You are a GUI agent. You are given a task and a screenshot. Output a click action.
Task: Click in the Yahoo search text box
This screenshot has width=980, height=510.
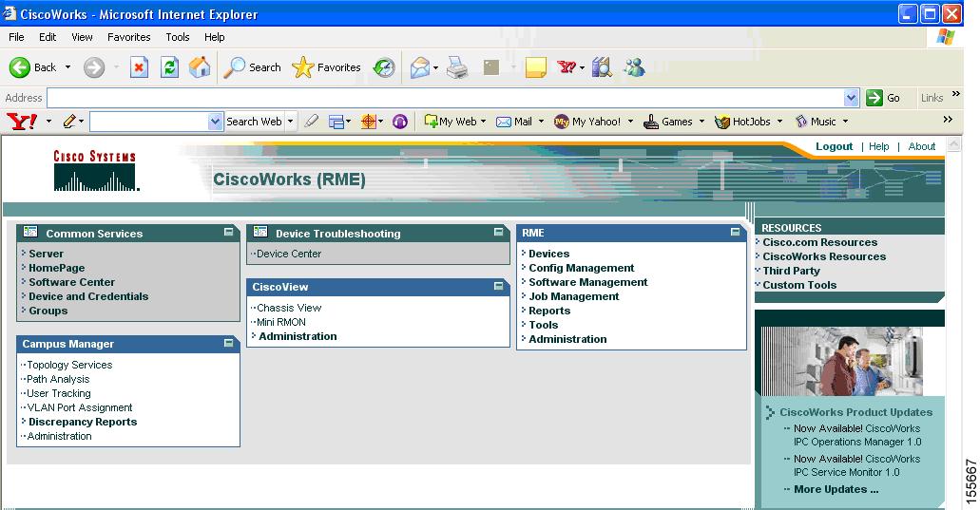[x=148, y=122]
